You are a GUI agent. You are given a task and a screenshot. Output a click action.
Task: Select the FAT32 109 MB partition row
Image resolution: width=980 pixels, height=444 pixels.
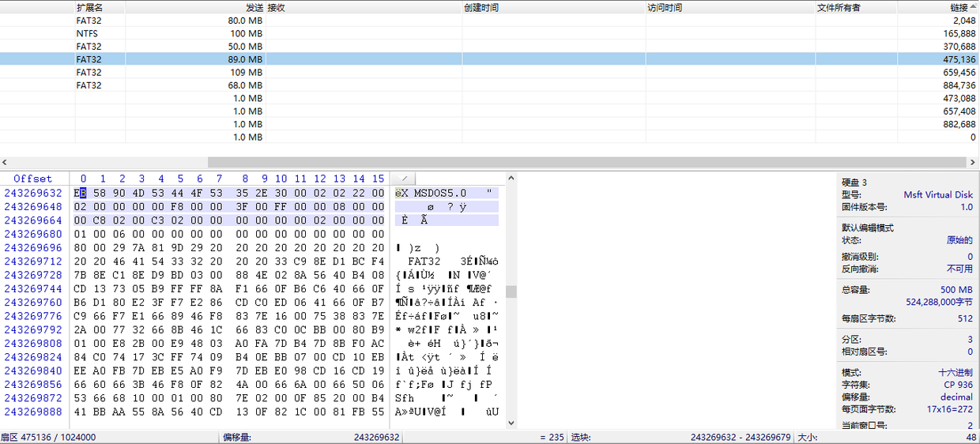pos(169,73)
